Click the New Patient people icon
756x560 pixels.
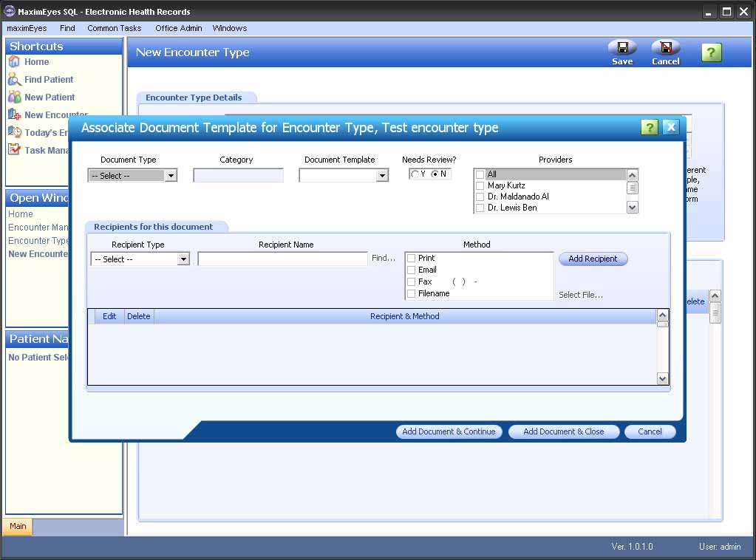[x=14, y=98]
